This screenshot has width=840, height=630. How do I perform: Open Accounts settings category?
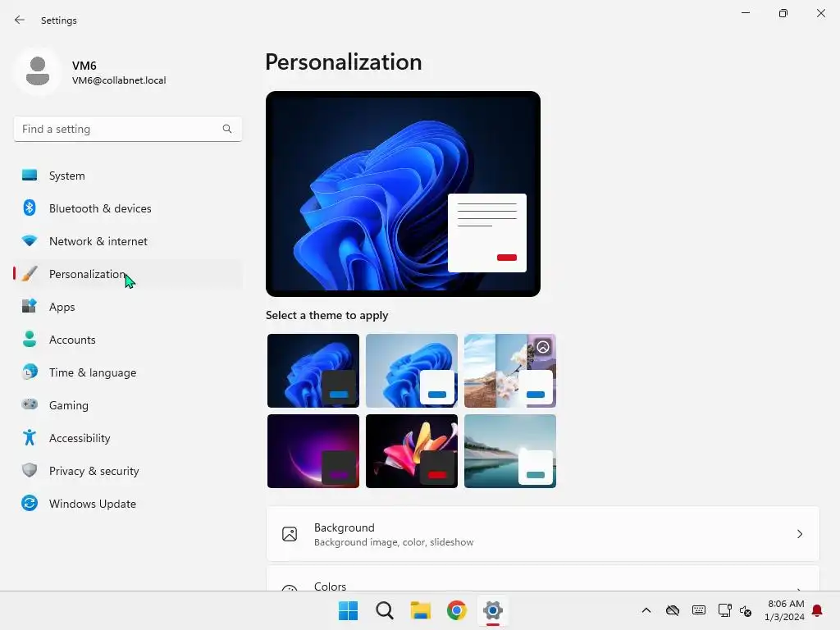click(x=127, y=340)
